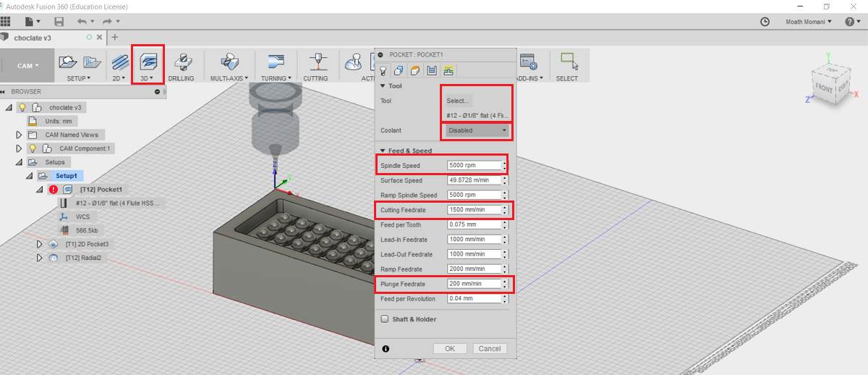
Task: Expand the [T12] Radial2 operation
Action: click(x=40, y=258)
